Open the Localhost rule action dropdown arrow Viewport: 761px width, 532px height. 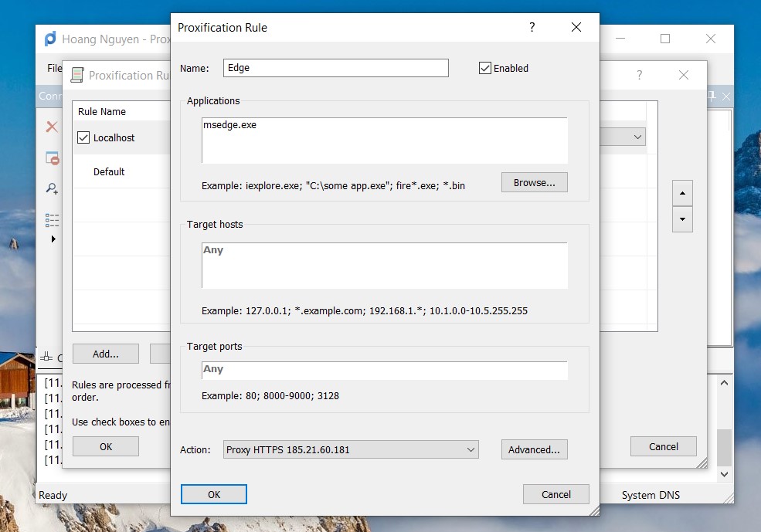[637, 137]
